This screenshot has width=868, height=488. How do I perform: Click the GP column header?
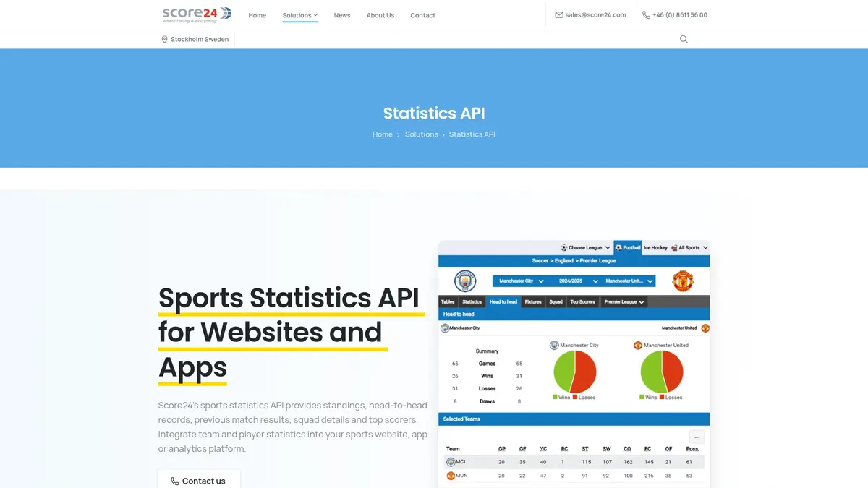(x=501, y=448)
